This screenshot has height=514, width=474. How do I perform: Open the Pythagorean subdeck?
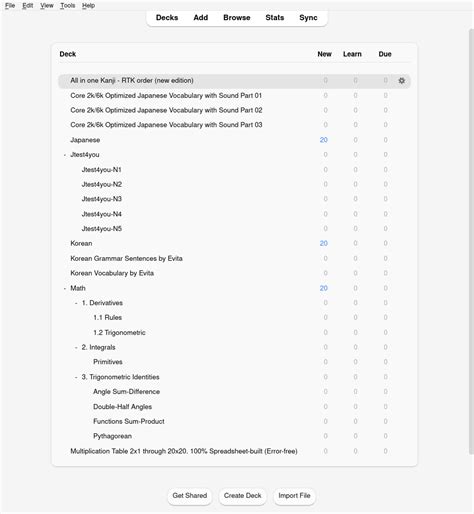112,436
